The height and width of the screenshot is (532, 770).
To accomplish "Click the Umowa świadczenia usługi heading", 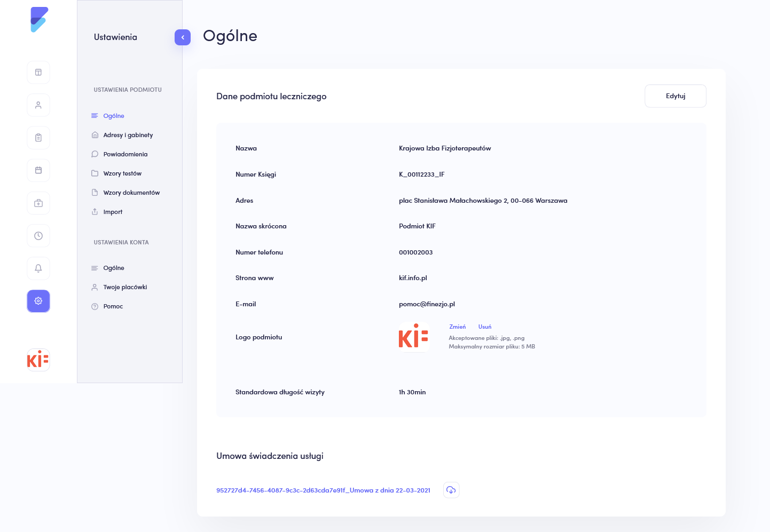I will coord(270,456).
